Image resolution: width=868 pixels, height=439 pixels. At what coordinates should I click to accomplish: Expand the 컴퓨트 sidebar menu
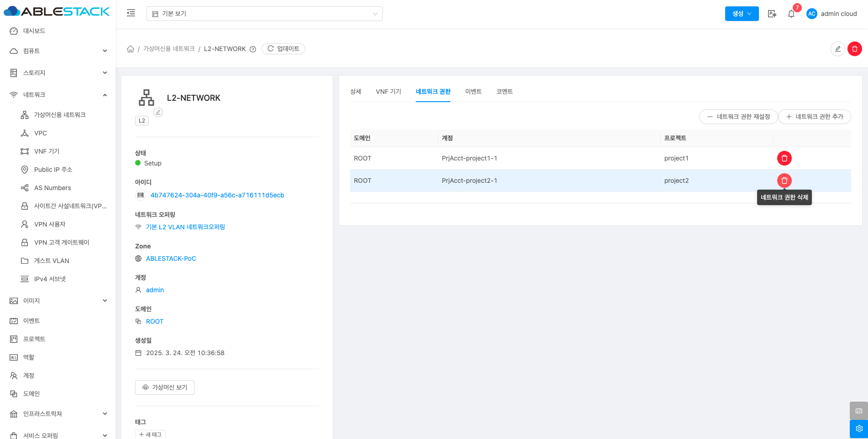pyautogui.click(x=58, y=51)
